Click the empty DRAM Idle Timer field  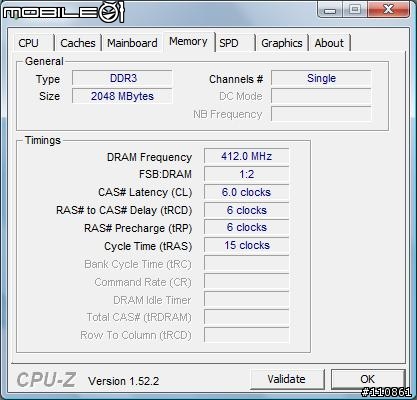pyautogui.click(x=247, y=300)
